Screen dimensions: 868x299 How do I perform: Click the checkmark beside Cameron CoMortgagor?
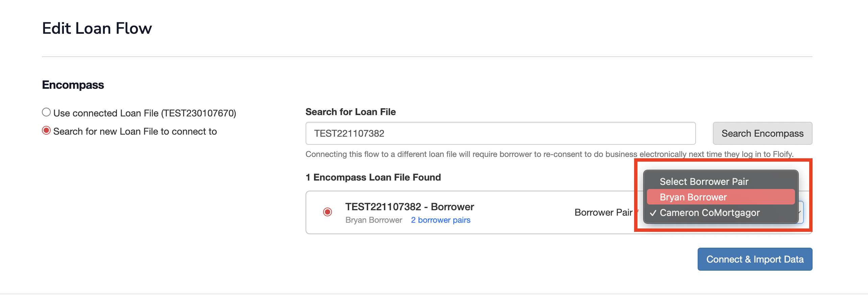coord(653,213)
